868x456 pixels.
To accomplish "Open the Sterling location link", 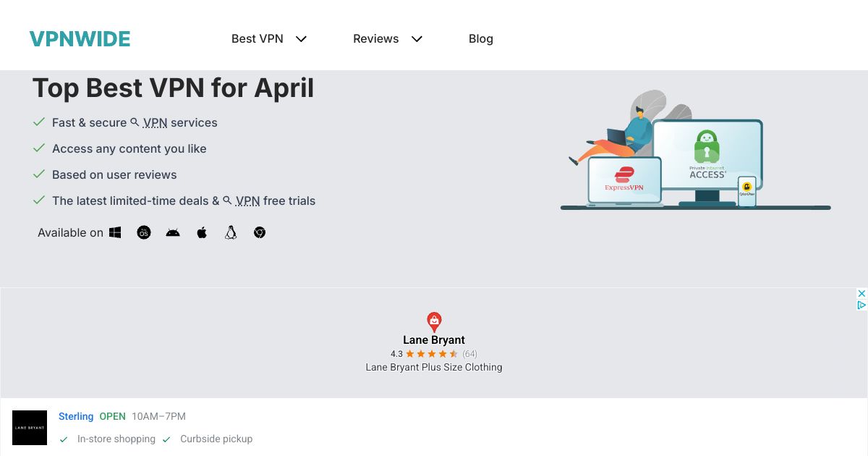I will (76, 416).
